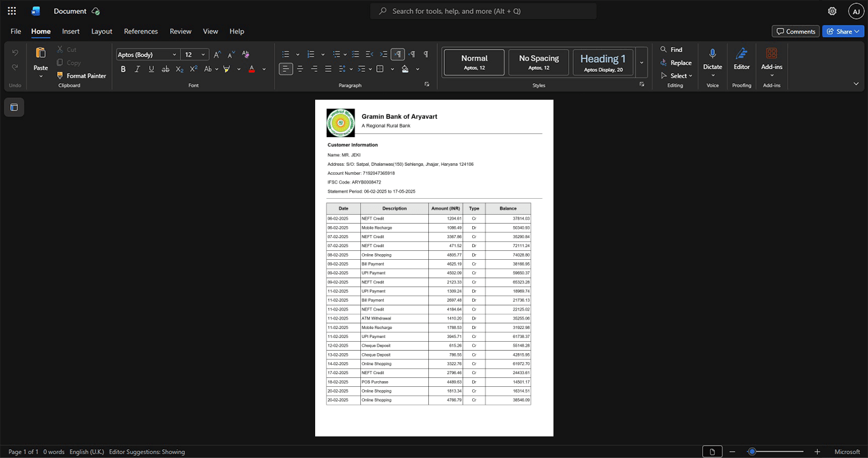The width and height of the screenshot is (868, 458).
Task: Collapse the ribbon with the chevron
Action: point(856,84)
